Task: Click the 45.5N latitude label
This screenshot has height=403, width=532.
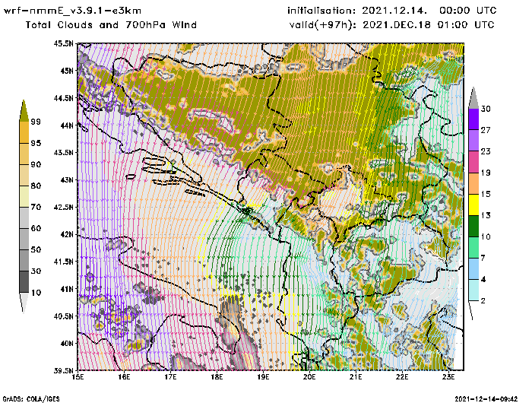Action: coord(63,43)
